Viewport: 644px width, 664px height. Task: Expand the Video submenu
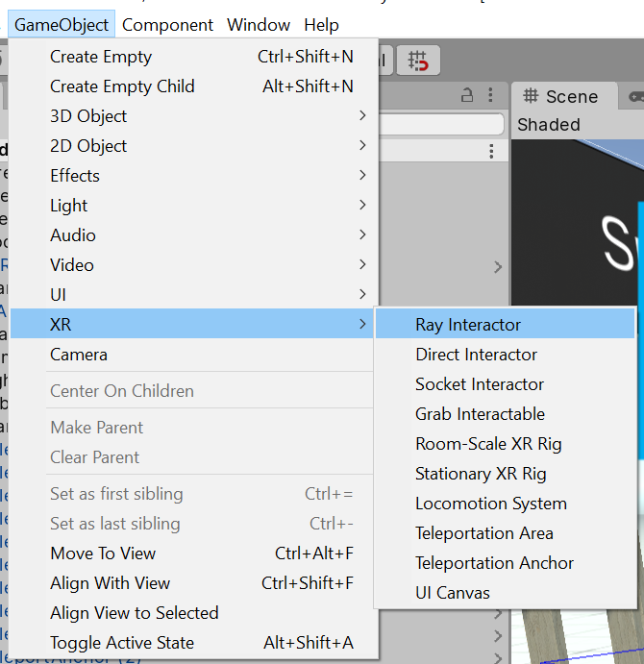(x=193, y=264)
